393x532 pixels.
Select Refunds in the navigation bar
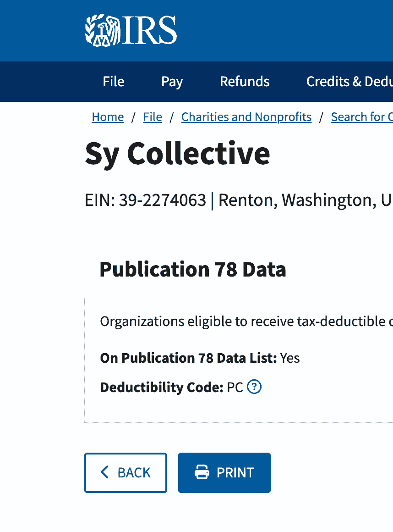[245, 82]
